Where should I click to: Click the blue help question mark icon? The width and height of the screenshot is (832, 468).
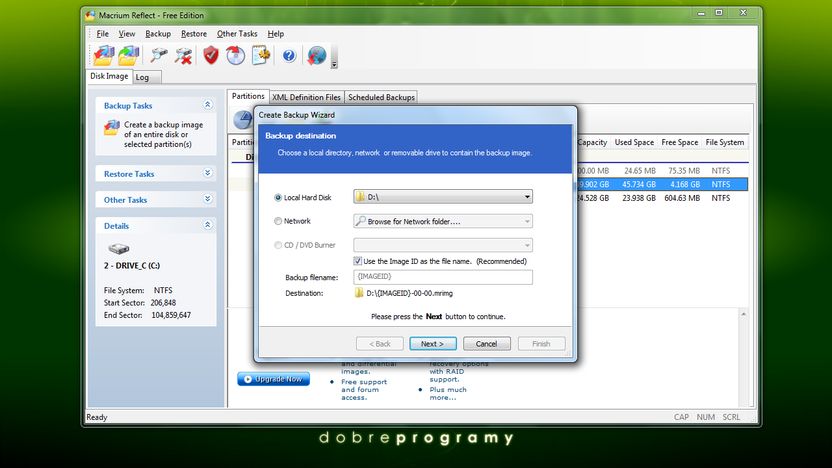(289, 56)
